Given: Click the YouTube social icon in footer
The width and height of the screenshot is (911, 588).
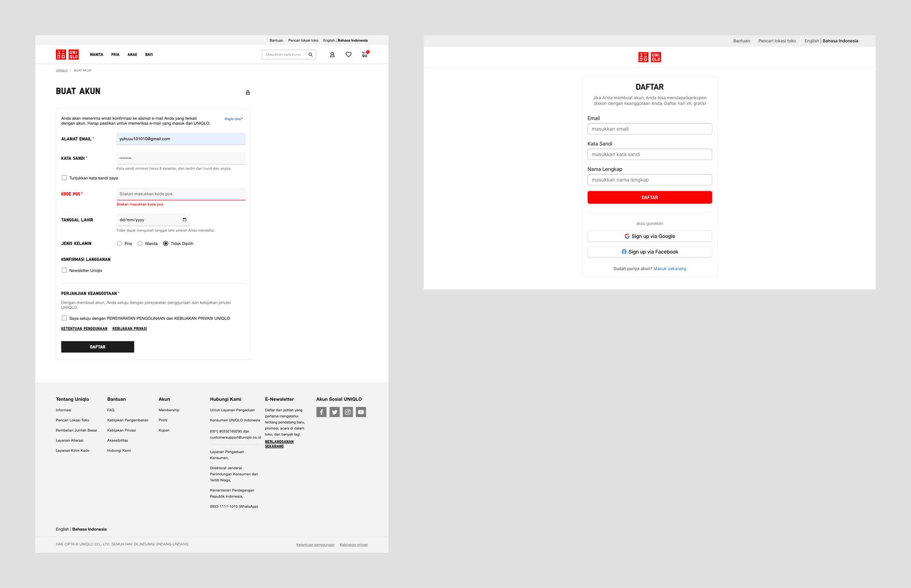Looking at the screenshot, I should coord(361,412).
